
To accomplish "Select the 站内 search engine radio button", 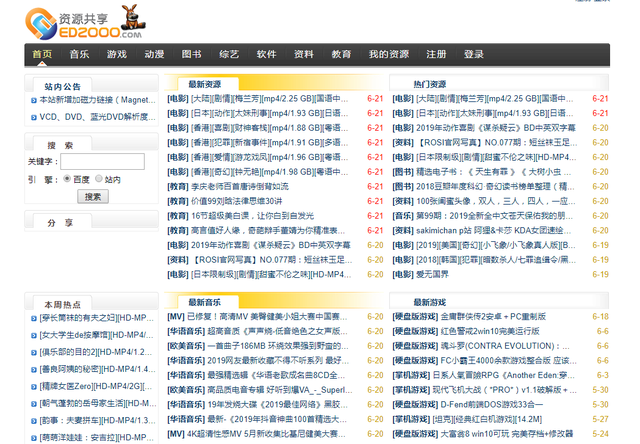I will (x=99, y=179).
